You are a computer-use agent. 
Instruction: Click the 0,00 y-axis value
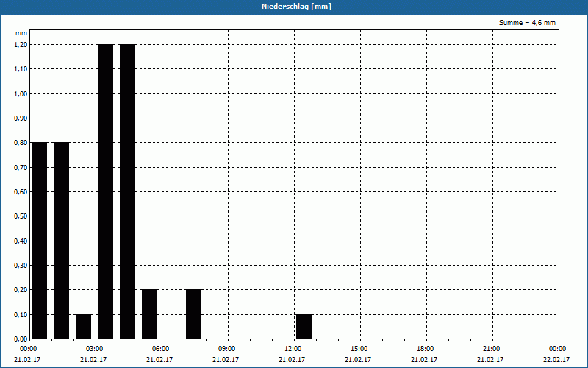[x=21, y=339]
